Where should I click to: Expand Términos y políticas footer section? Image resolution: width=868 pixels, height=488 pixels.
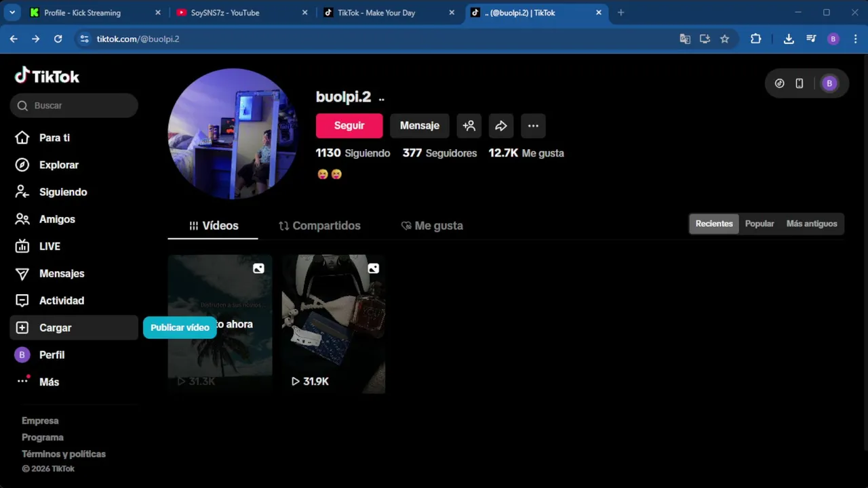coord(64,454)
